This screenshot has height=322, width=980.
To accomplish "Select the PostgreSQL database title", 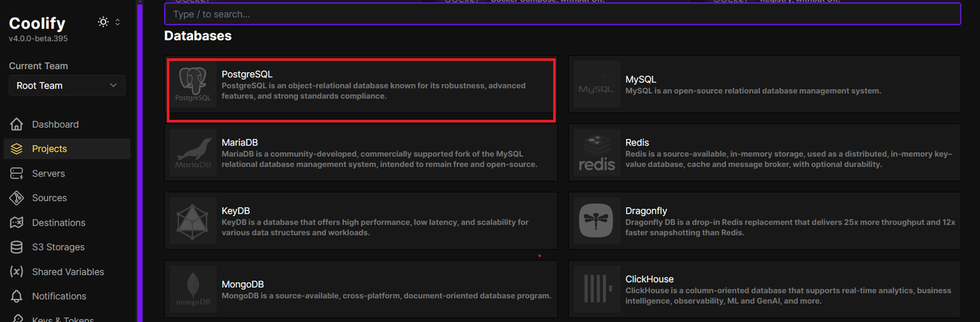I will coord(247,74).
